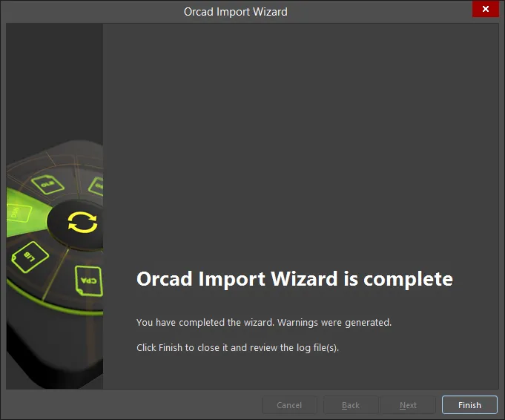Screen dimensions: 505x420
Task: Click the dark central hub of the dial
Action: [x=76, y=224]
